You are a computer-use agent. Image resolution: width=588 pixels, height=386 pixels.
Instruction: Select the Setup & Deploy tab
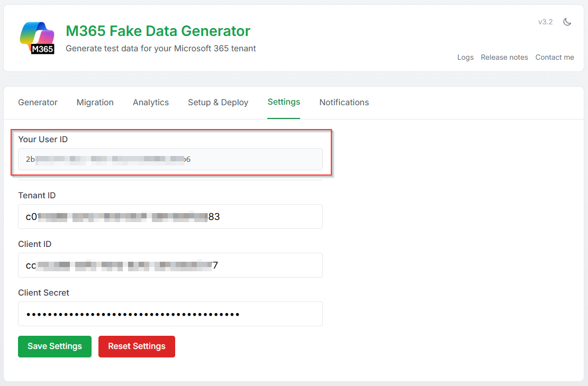(218, 103)
